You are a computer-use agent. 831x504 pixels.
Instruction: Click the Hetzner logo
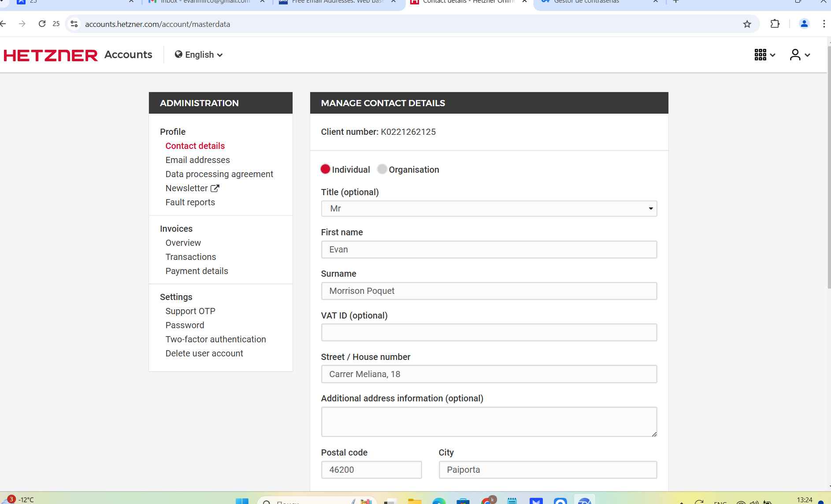coord(51,55)
